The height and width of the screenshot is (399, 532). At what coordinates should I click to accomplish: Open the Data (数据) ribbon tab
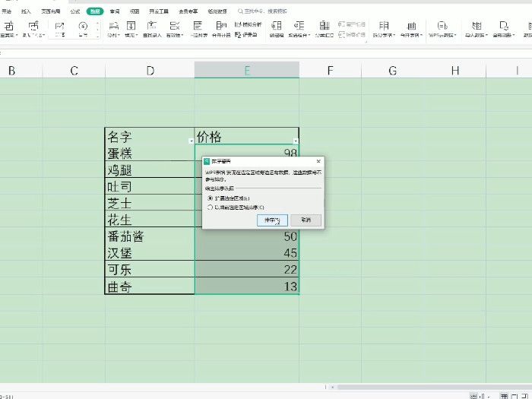(95, 11)
